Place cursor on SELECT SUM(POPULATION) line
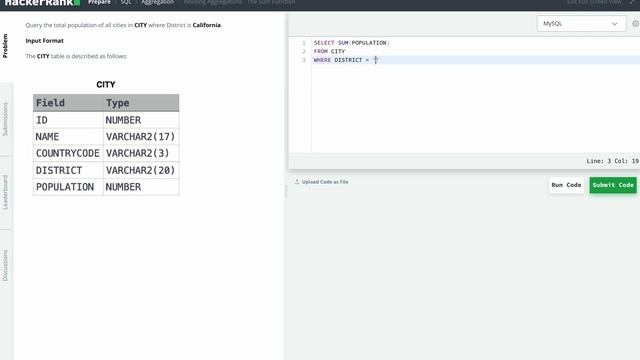This screenshot has width=640, height=360. (x=351, y=43)
